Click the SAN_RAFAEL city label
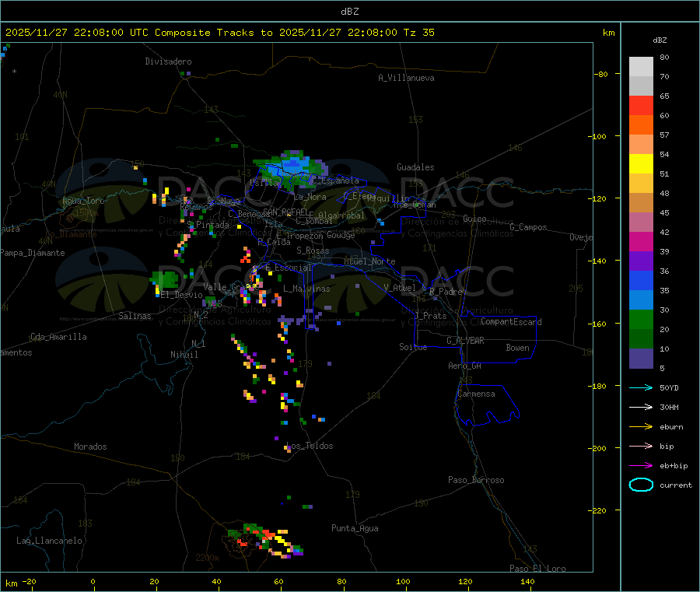Viewport: 700px width, 592px height. coord(285,212)
